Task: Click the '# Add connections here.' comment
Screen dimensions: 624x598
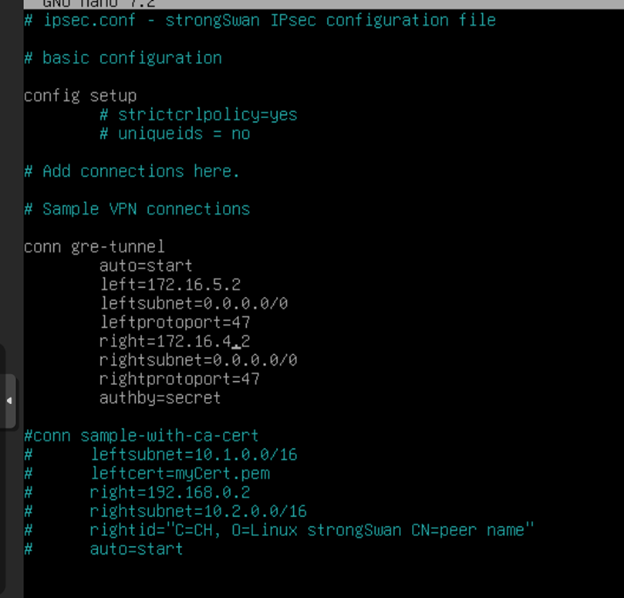Action: (132, 171)
